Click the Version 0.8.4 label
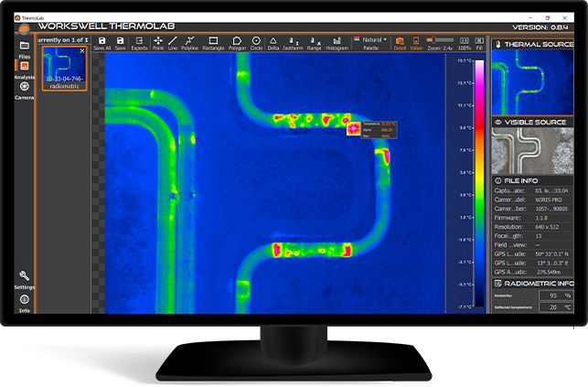Screen dimensions: 588x387 (x=540, y=27)
